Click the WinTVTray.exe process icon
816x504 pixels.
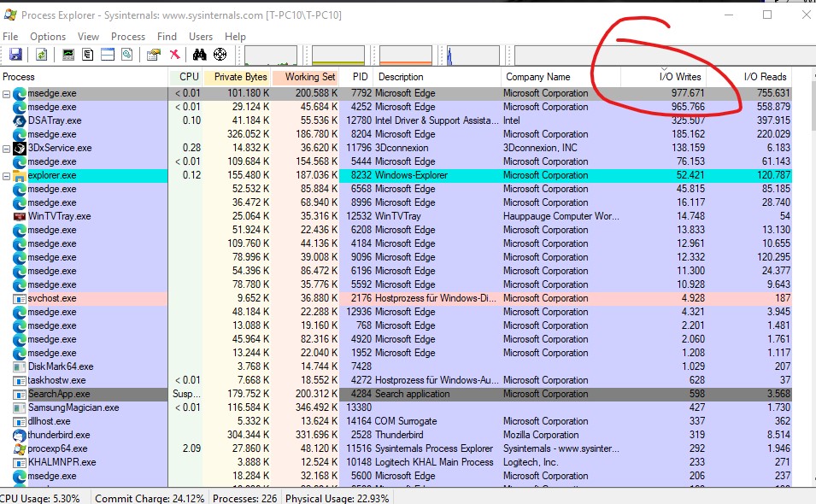[x=20, y=216]
